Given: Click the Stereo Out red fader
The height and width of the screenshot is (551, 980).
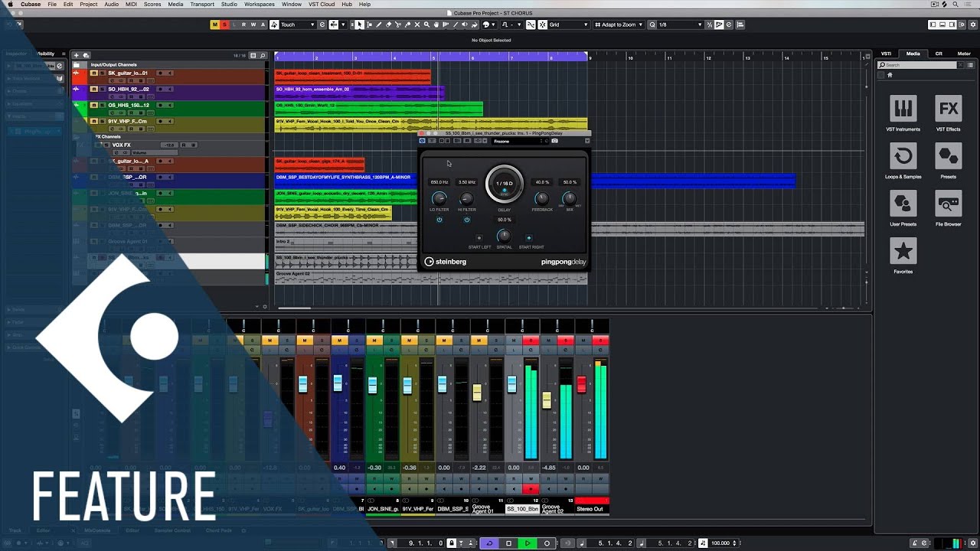Looking at the screenshot, I should 581,384.
